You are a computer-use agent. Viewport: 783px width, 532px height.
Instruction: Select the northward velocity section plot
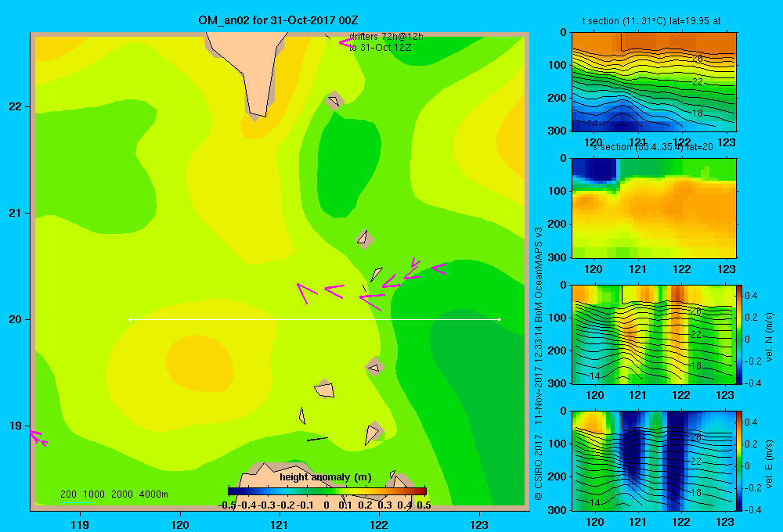coord(654,334)
